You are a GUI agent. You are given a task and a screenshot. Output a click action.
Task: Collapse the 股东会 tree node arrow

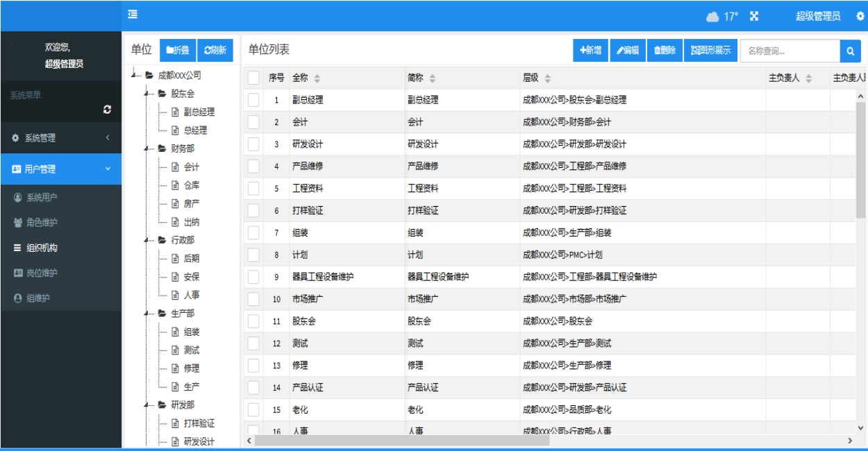pos(146,93)
